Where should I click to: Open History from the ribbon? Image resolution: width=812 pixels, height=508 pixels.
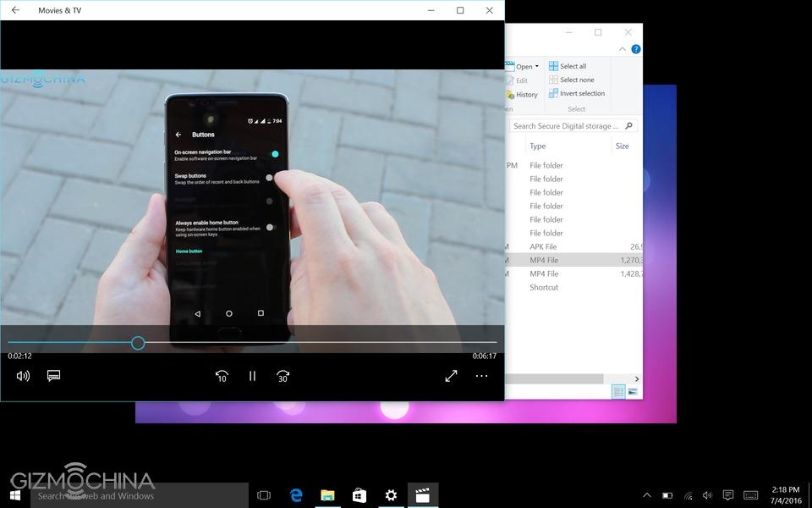point(526,95)
